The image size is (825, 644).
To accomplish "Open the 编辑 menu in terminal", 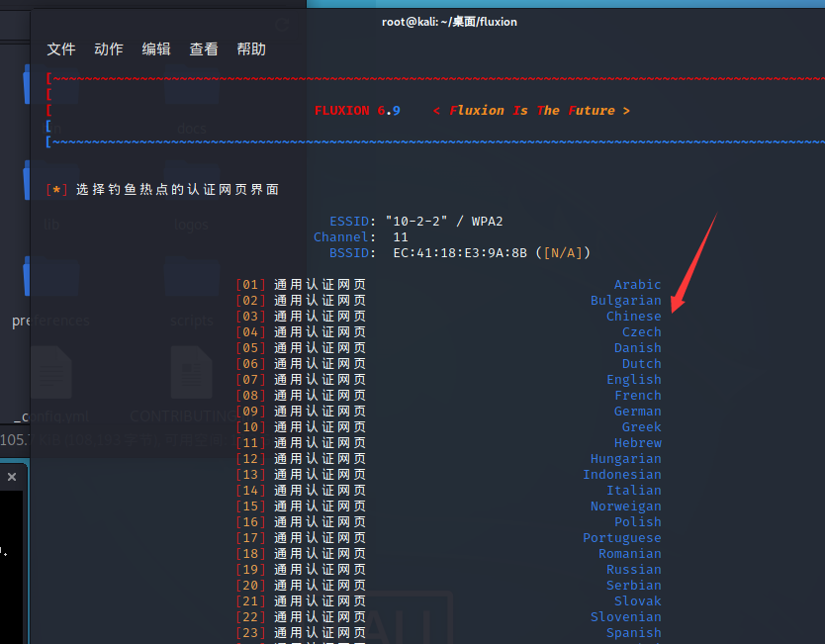I will (x=156, y=48).
